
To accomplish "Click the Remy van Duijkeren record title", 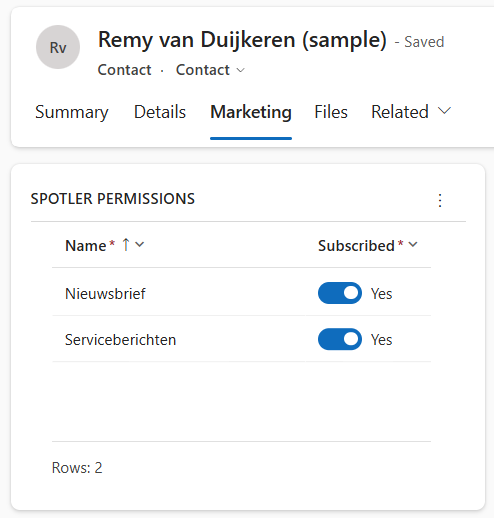I will [242, 40].
